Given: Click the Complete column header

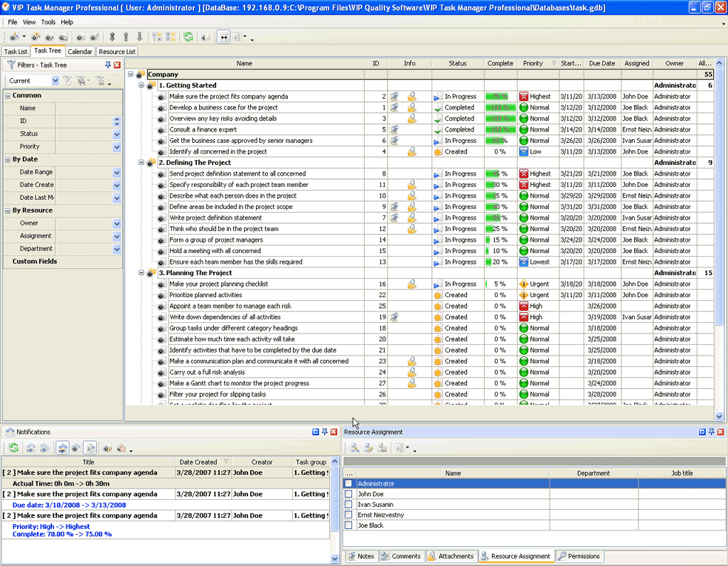Looking at the screenshot, I should pos(500,63).
